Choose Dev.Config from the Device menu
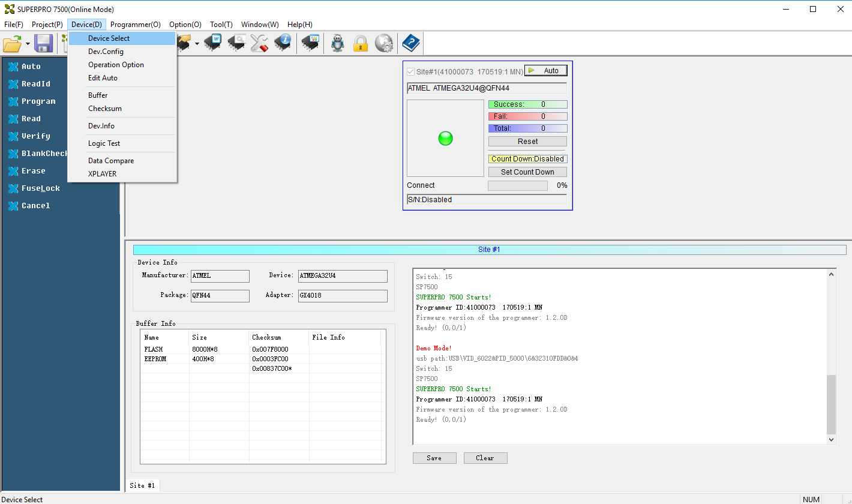This screenshot has width=852, height=504. tap(106, 52)
